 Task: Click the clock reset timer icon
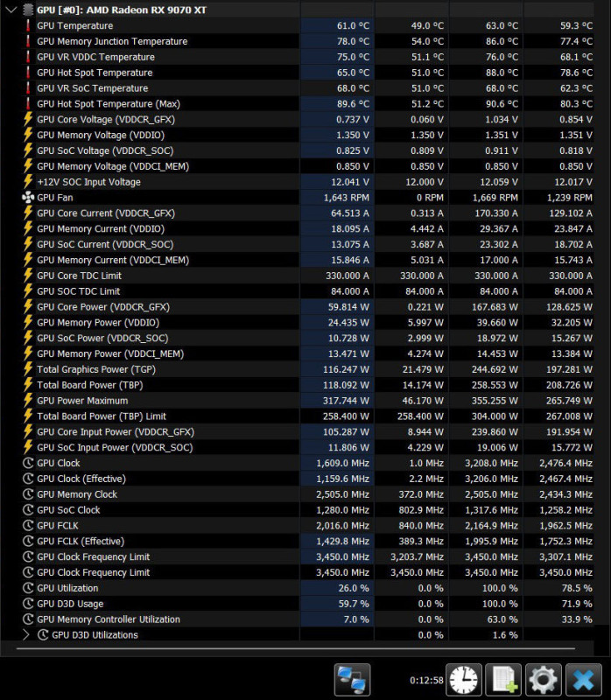tap(464, 680)
